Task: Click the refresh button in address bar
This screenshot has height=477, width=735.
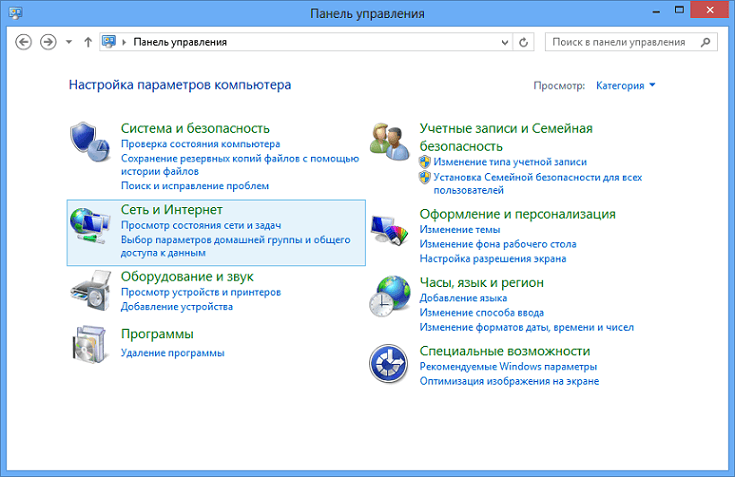Action: (524, 42)
